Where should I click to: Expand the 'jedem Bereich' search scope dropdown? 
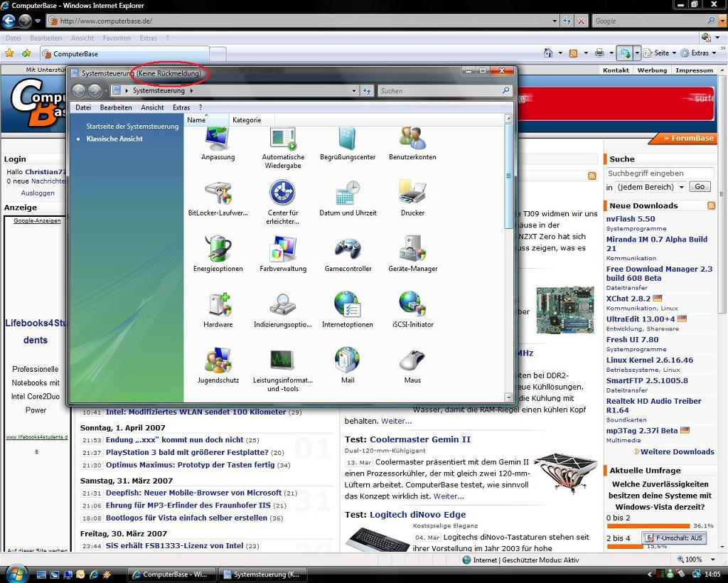point(682,187)
